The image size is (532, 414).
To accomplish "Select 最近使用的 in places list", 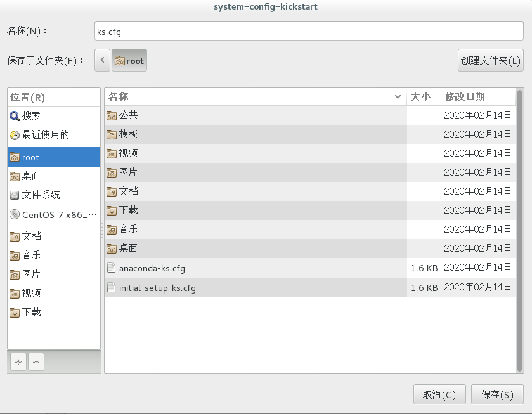I will pos(46,134).
